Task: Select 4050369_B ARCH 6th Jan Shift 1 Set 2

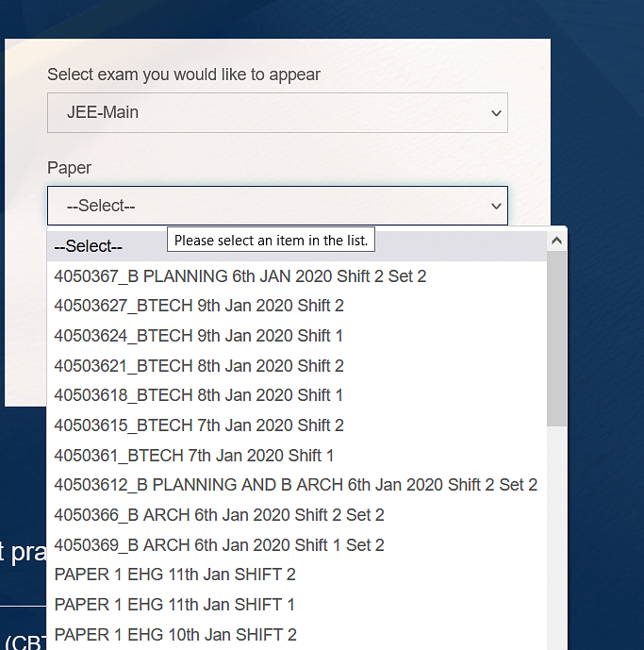Action: 297,544
